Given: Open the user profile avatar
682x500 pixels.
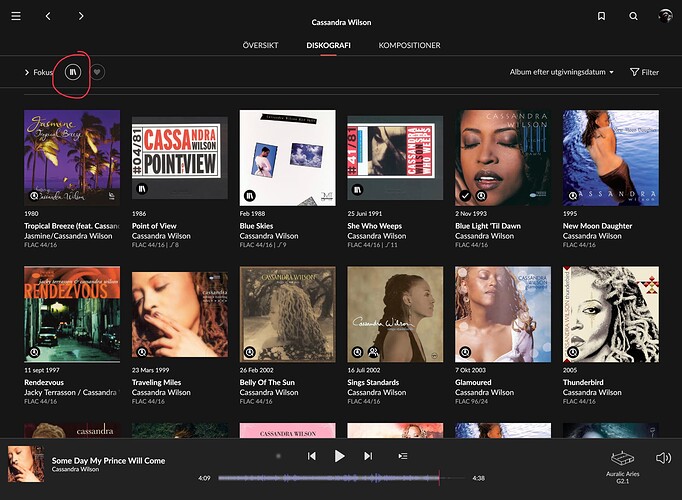Looking at the screenshot, I should [x=665, y=16].
